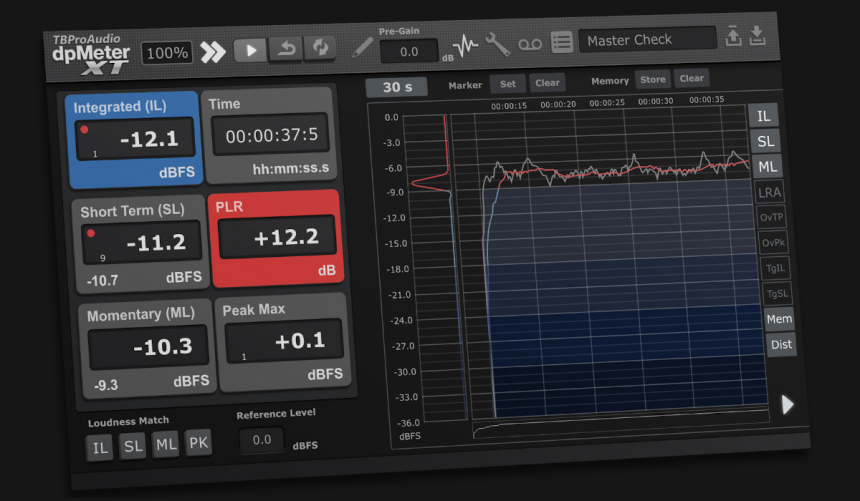Click the Pre-Gain 0.0 value field
860x501 pixels.
409,52
